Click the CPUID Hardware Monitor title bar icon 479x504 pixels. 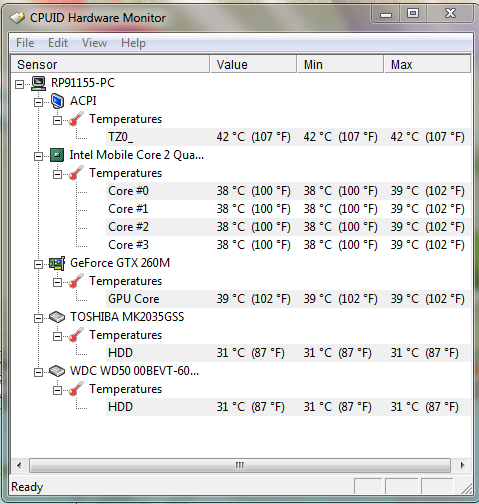click(17, 17)
